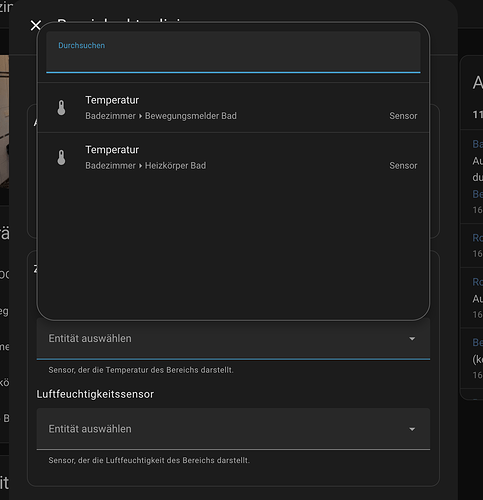The width and height of the screenshot is (483, 500).
Task: Click thermometer icon for Bewegungsmelder Bad
Action: coord(61,108)
